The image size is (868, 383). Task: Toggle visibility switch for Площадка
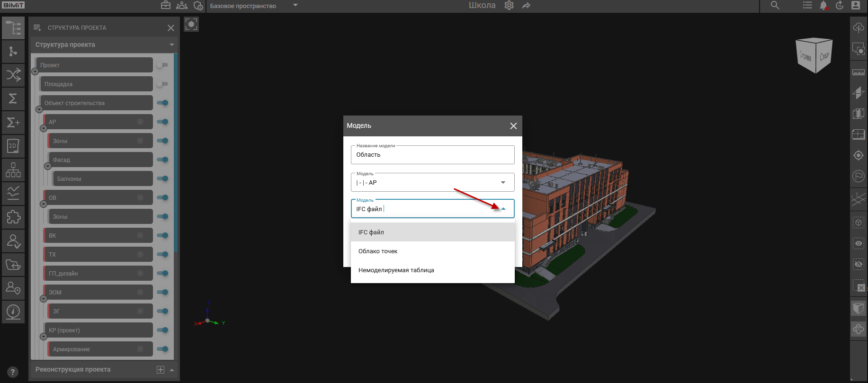162,84
